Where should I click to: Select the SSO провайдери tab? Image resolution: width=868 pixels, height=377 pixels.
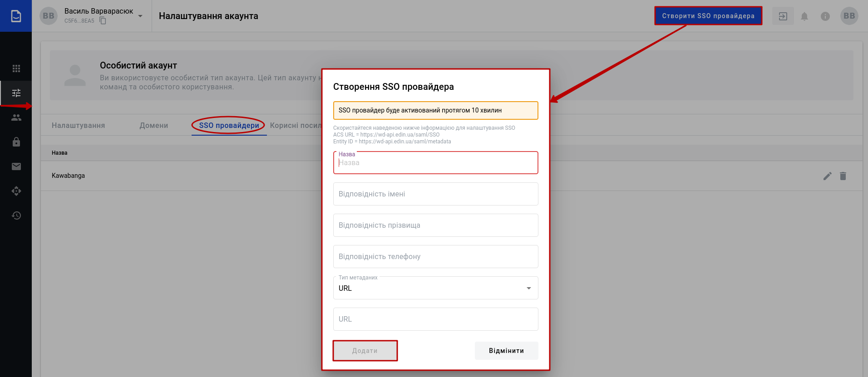[229, 126]
